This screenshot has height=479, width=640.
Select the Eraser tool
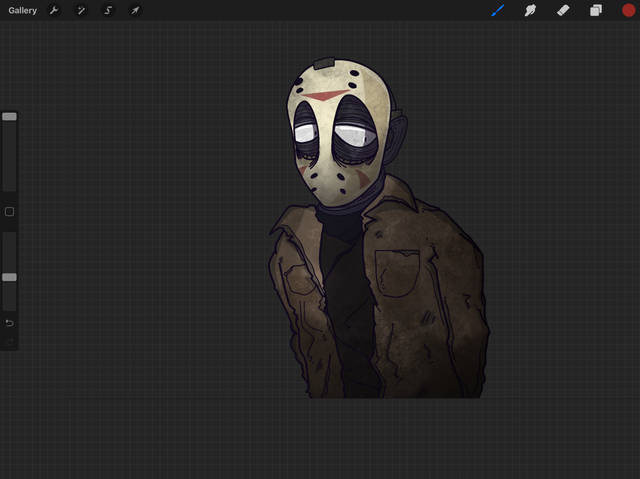coord(563,11)
